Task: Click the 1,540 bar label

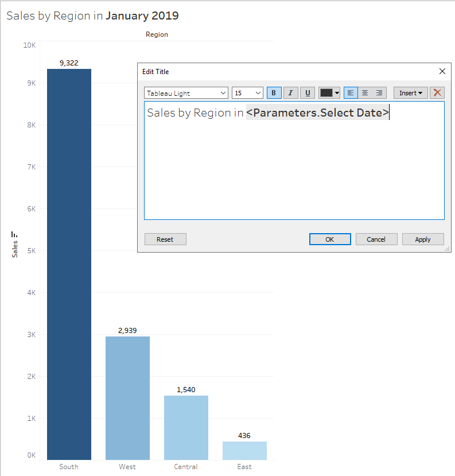Action: (x=186, y=389)
